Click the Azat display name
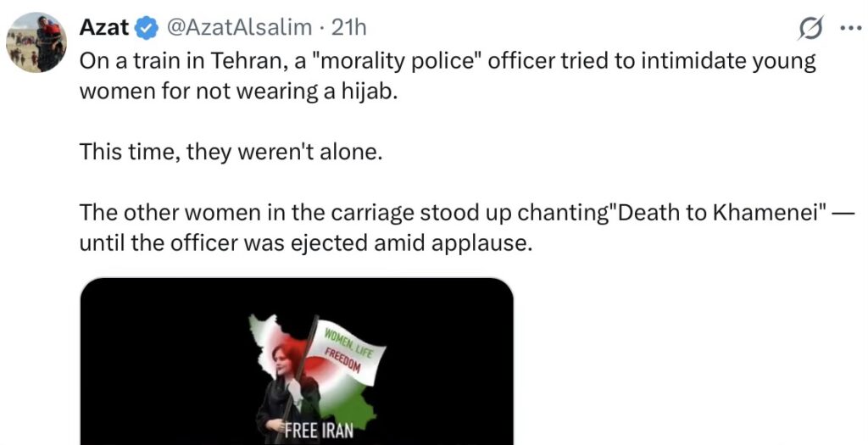 pos(104,27)
